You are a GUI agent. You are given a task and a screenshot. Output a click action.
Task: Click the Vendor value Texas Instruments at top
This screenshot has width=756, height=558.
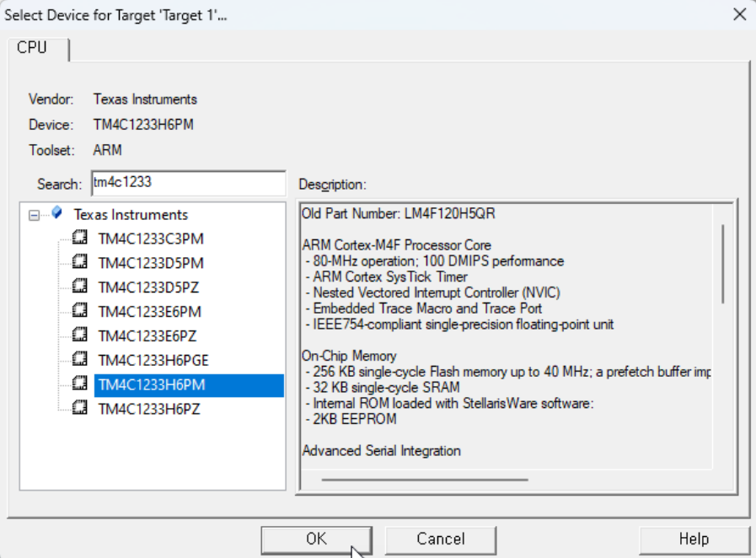[145, 99]
